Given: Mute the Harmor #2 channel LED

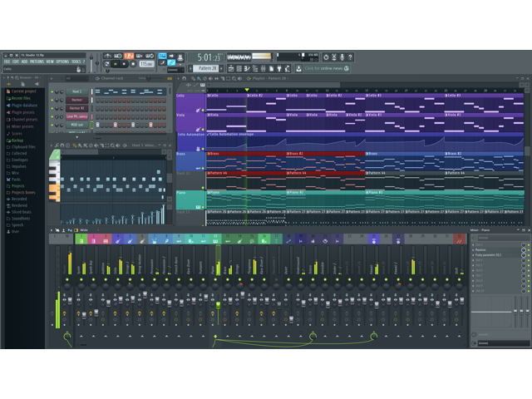Looking at the screenshot, I should (52, 108).
